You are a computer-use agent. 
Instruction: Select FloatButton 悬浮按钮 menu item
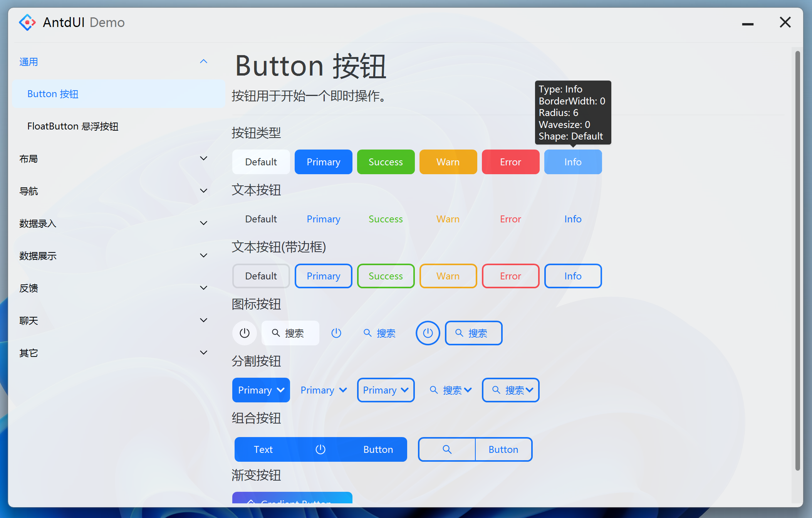73,126
